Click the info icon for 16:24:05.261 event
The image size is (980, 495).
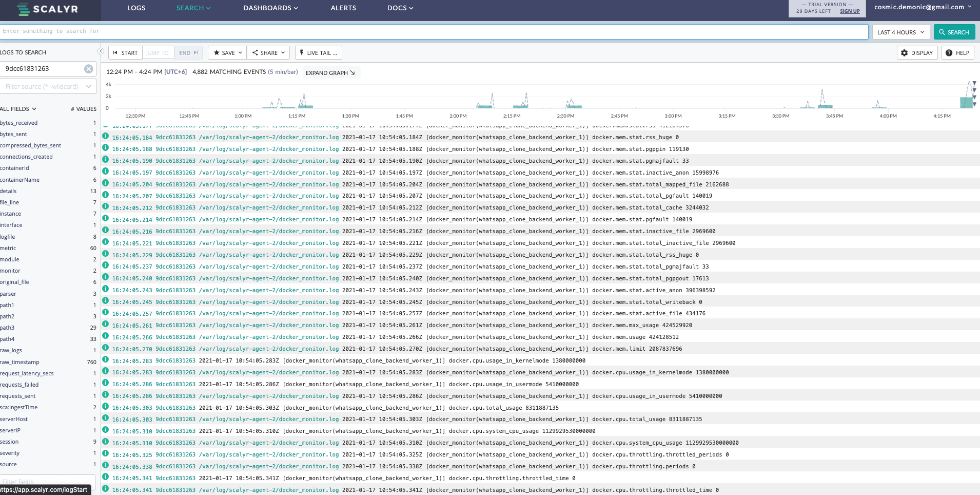pos(106,324)
